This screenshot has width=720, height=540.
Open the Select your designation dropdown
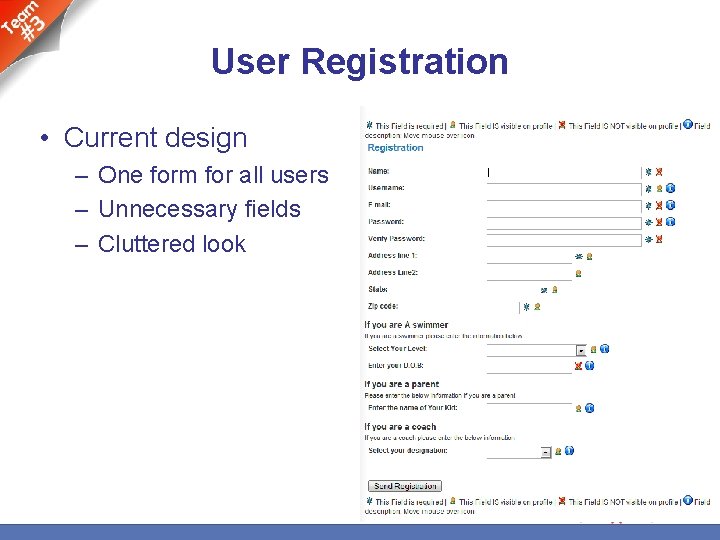coord(546,452)
